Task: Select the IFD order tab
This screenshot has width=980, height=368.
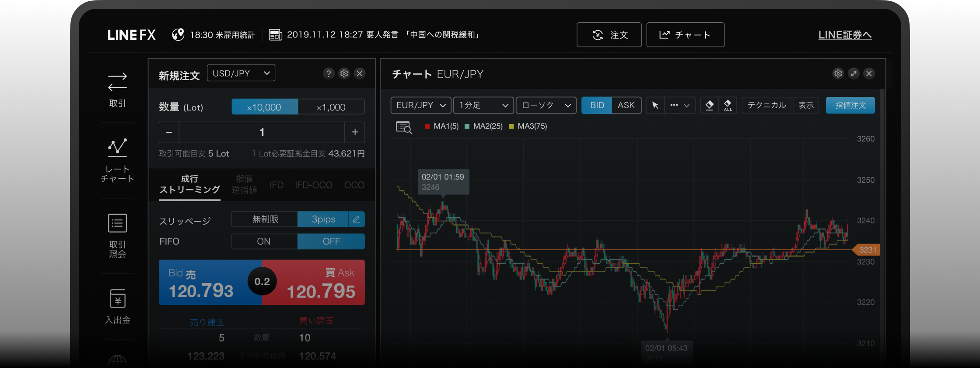Action: tap(276, 185)
